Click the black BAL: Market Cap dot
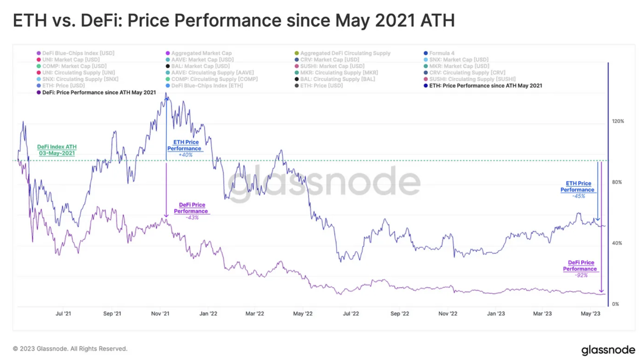This screenshot has height=362, width=644. click(x=168, y=66)
